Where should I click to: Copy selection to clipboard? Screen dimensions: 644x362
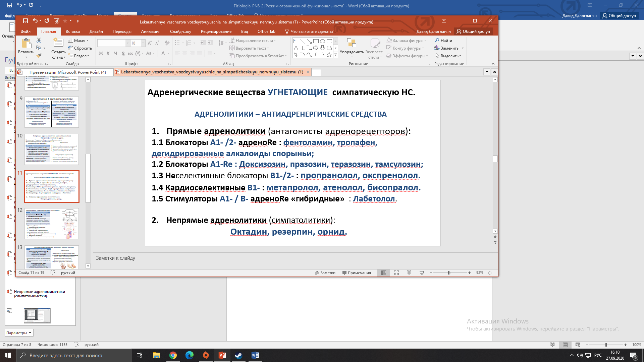point(39,48)
